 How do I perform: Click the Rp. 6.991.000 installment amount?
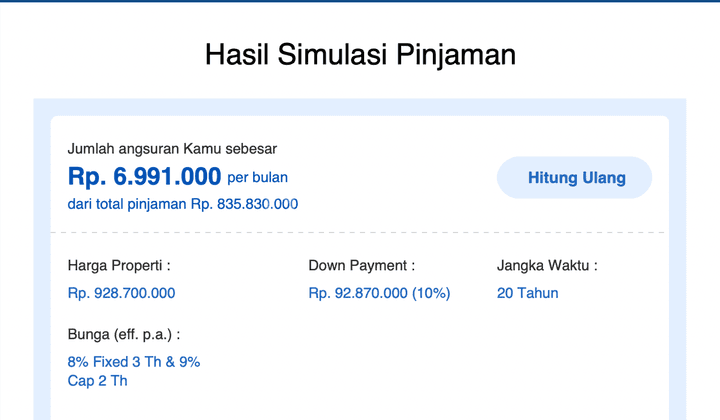tap(144, 176)
